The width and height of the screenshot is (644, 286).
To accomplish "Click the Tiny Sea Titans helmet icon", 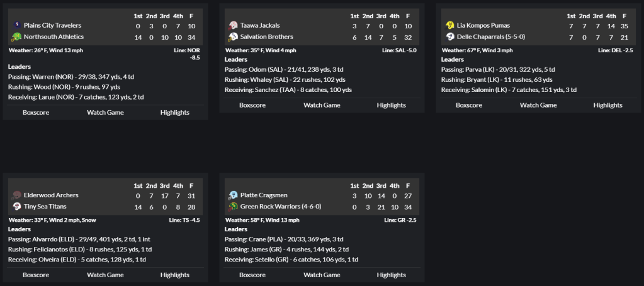I will coord(17,207).
